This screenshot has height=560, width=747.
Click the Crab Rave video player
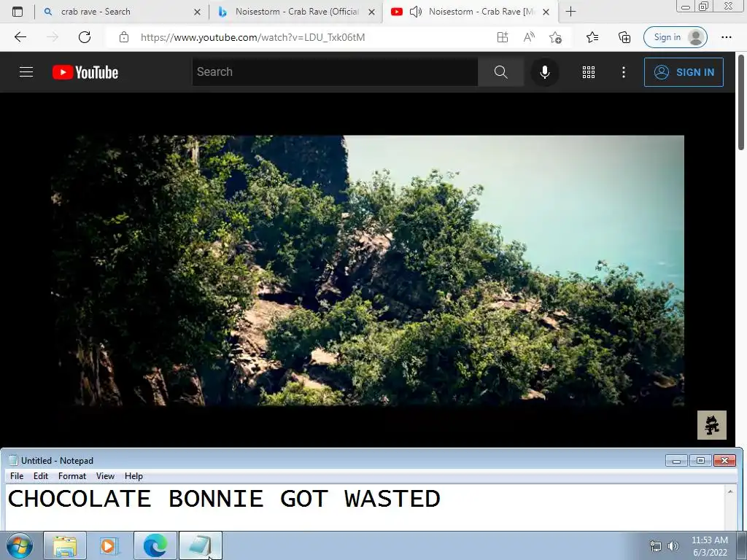pos(368,271)
